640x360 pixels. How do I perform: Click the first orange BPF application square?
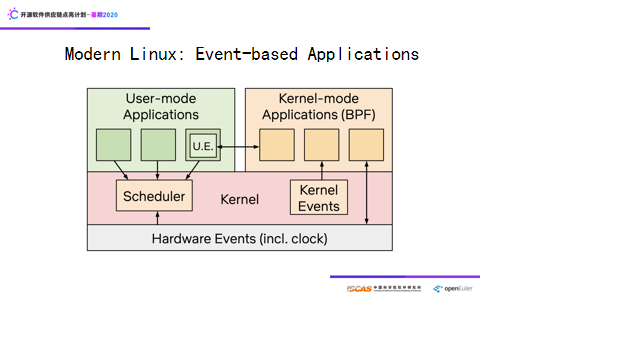click(277, 145)
